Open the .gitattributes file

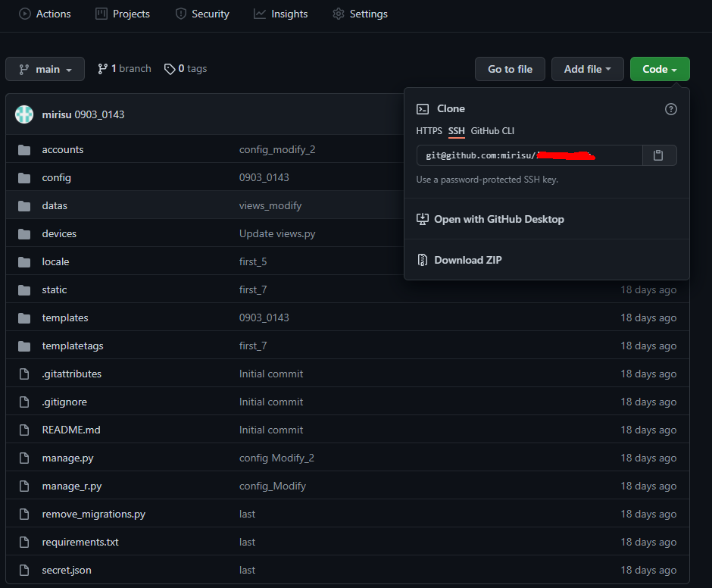click(x=72, y=374)
